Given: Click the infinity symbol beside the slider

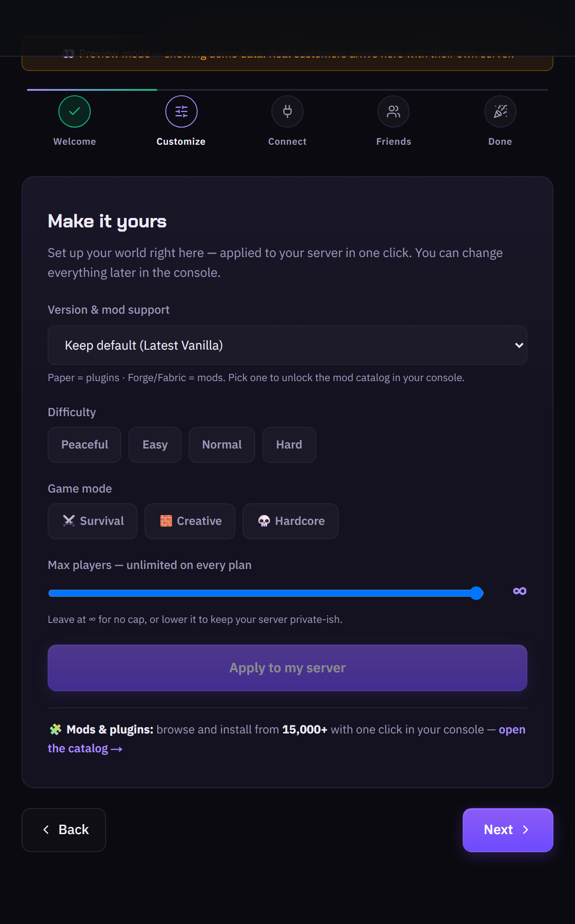Looking at the screenshot, I should click(520, 591).
